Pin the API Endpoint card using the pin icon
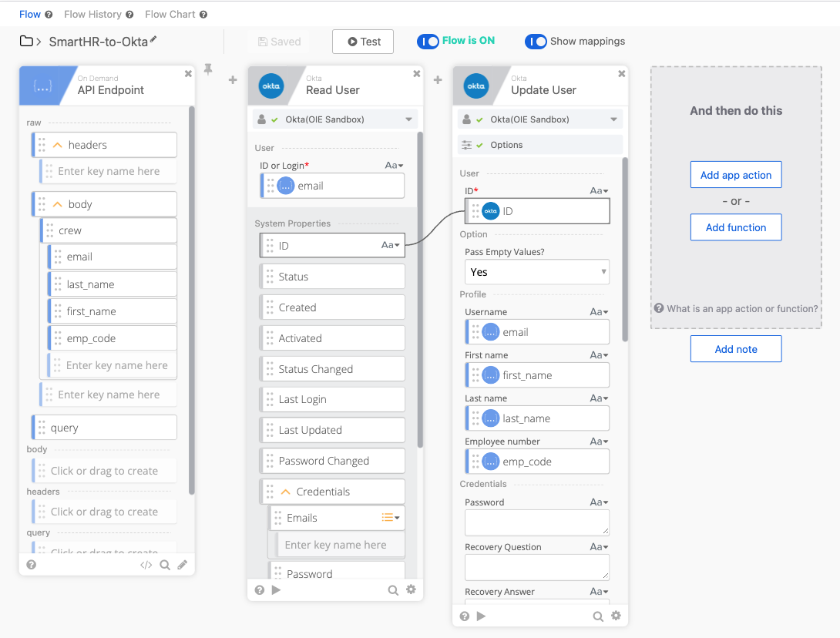Image resolution: width=840 pixels, height=638 pixels. [208, 69]
